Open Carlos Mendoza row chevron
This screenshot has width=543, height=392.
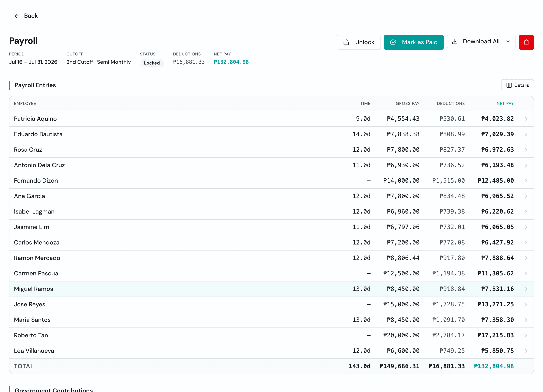[526, 242]
